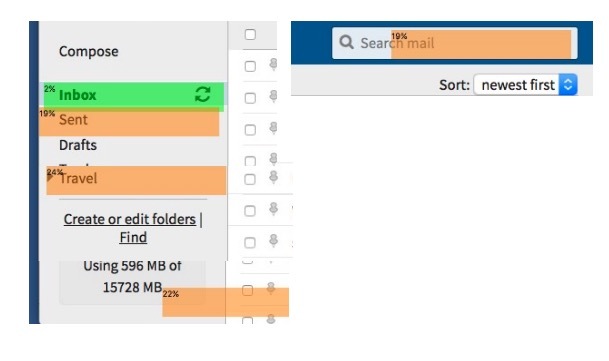Check the message checkbox next to Inbox
609x361 pixels.
point(250,98)
